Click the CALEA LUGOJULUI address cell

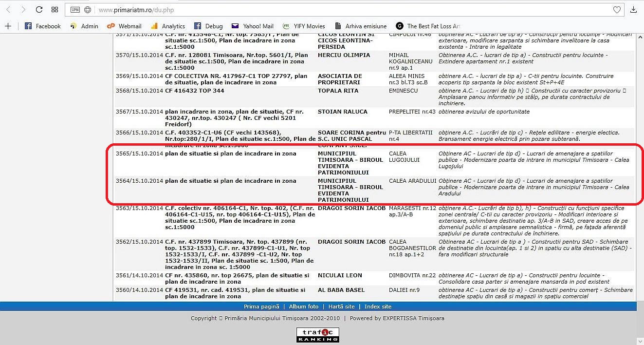pyautogui.click(x=405, y=157)
